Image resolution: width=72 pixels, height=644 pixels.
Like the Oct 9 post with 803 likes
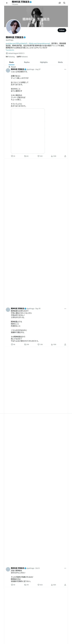point(40,585)
